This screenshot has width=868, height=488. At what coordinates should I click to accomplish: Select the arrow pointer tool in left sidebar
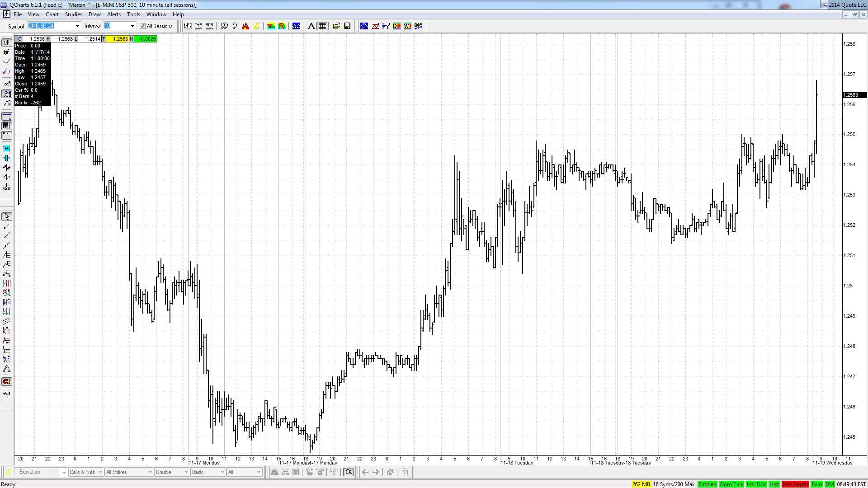[x=7, y=217]
